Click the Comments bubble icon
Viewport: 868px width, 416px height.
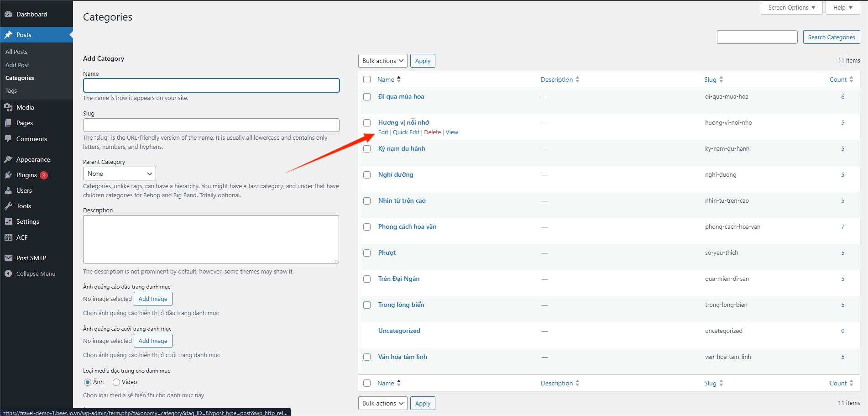(x=8, y=139)
